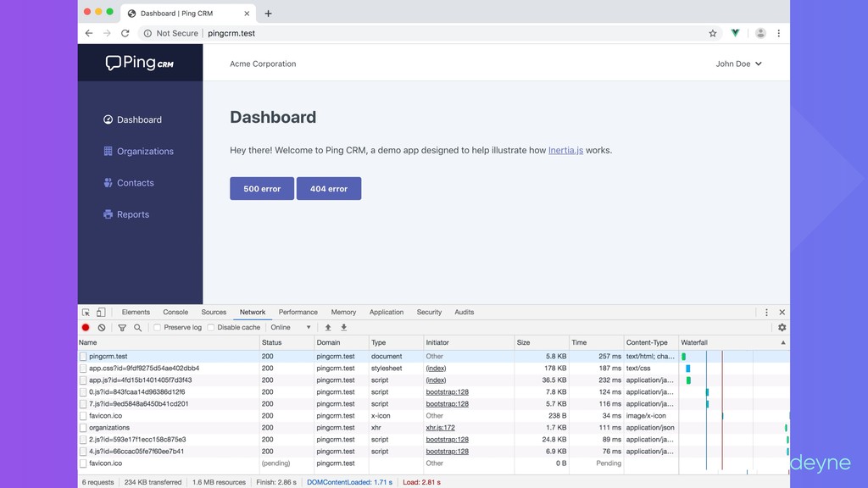Image resolution: width=868 pixels, height=488 pixels.
Task: Open the Online throttling dropdown
Action: (x=291, y=328)
